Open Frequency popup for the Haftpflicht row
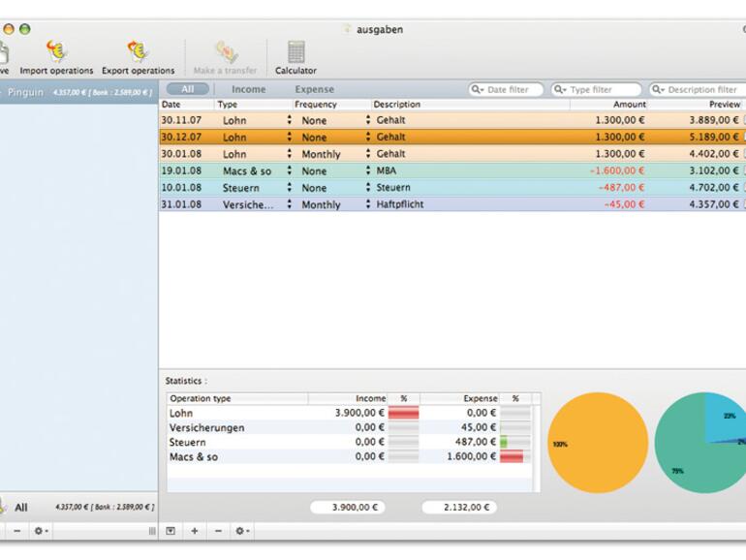This screenshot has height=560, width=746. pos(367,204)
